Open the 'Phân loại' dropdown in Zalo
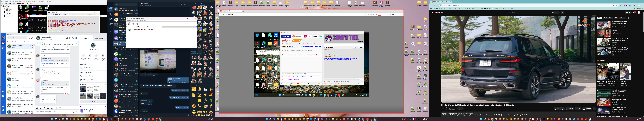Screen dimensions: 644x121 [x=27, y=42]
